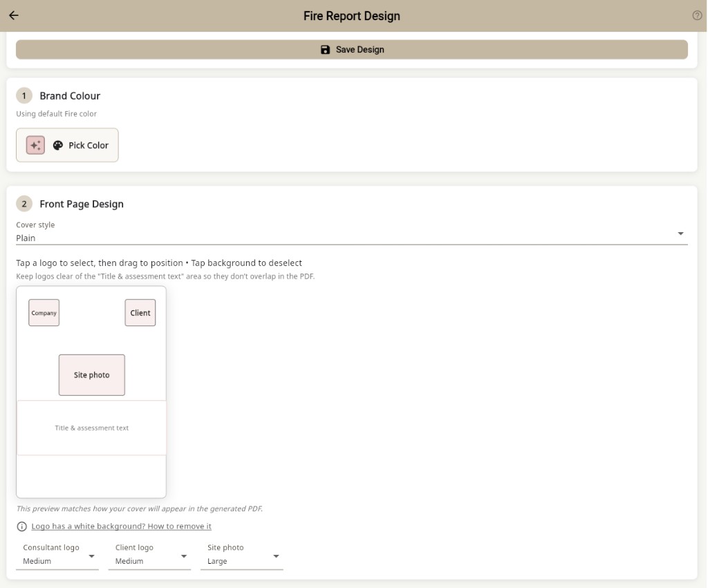Viewport: 708px width, 588px height.
Task: Click the palette icon beside Pick Color
Action: [58, 145]
